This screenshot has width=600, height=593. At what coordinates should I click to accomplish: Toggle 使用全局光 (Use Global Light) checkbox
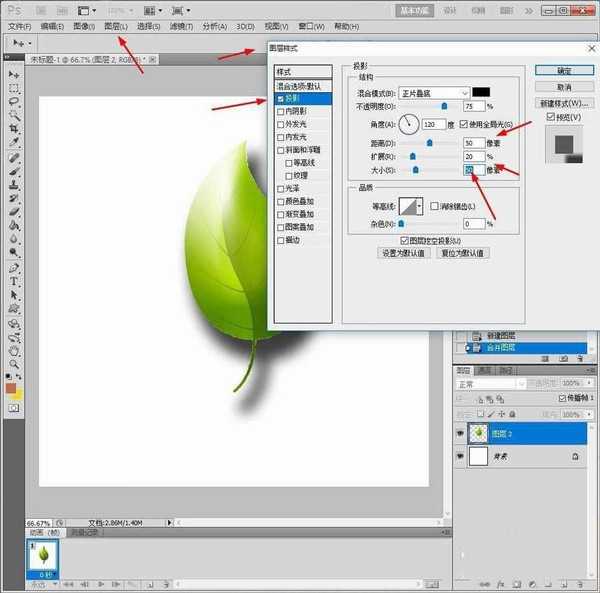click(x=462, y=124)
